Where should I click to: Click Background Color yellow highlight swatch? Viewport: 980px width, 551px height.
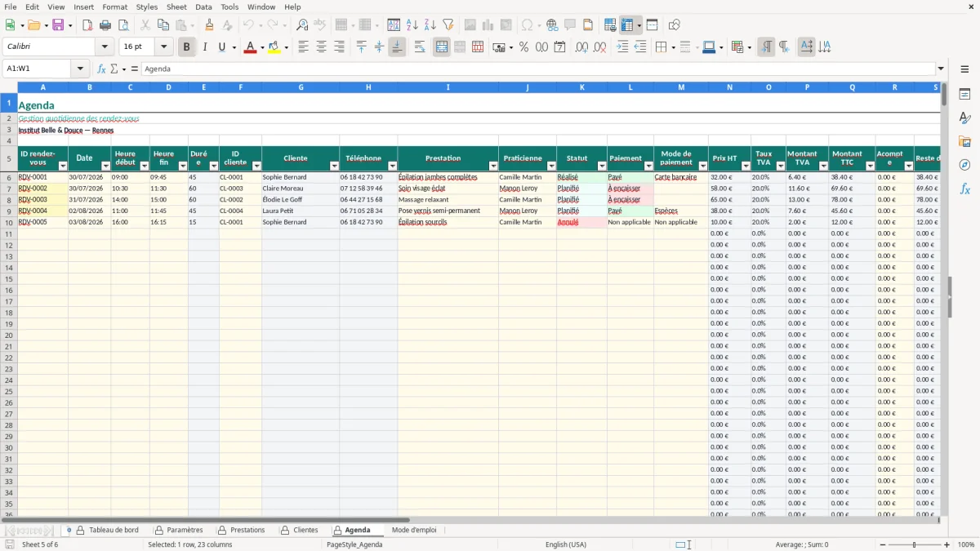coord(274,47)
